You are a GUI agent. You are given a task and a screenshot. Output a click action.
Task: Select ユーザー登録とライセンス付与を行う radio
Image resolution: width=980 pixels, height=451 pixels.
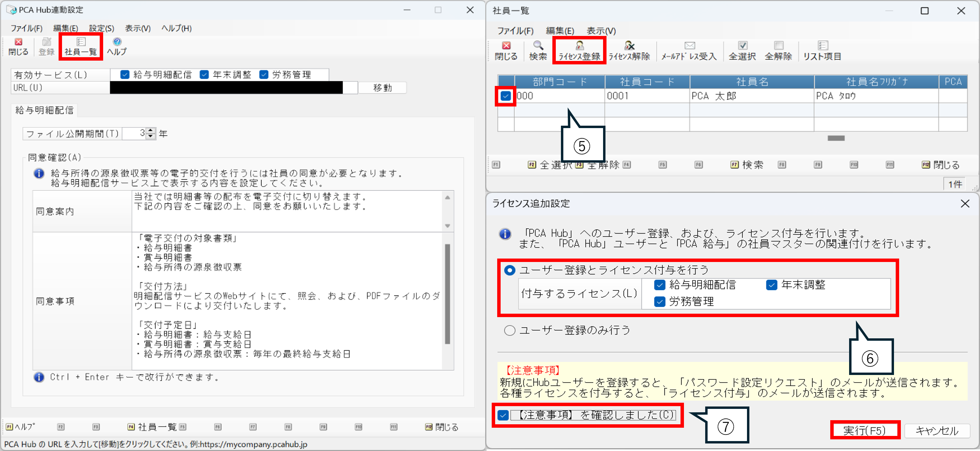pos(510,270)
